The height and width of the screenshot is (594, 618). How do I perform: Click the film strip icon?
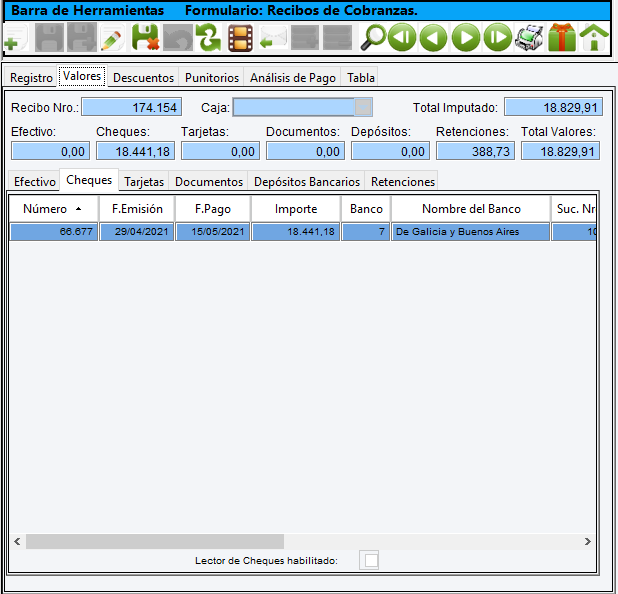point(240,38)
